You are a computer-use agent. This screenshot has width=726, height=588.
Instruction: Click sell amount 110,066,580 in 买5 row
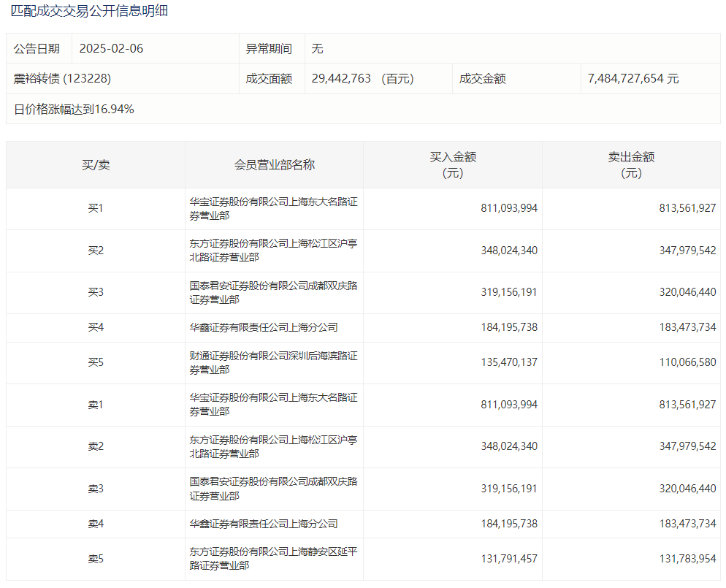tap(687, 363)
